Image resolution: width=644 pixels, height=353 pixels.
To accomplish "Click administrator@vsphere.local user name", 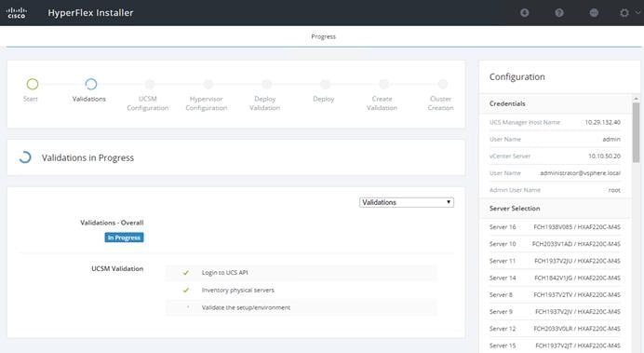I will coord(580,173).
